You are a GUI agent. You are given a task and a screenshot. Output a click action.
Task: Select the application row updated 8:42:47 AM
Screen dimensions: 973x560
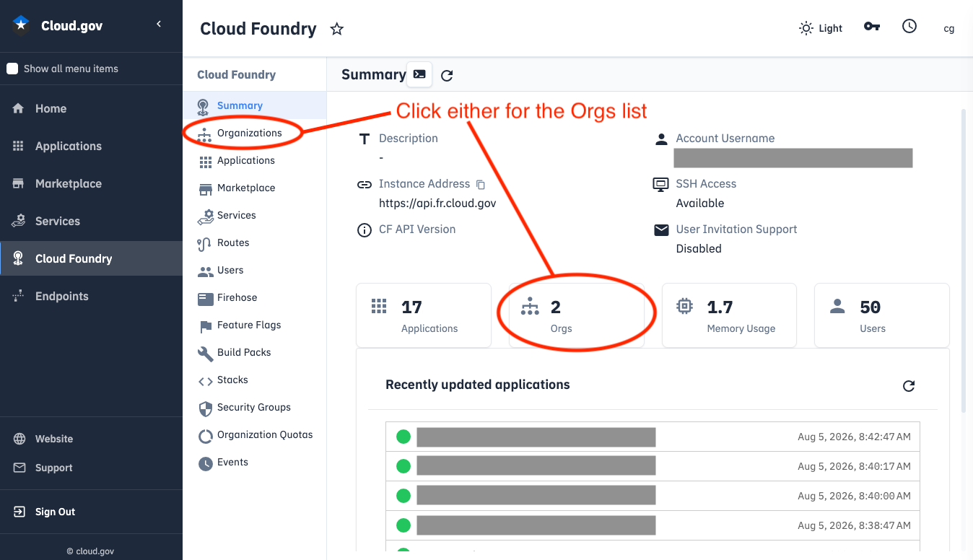click(653, 436)
